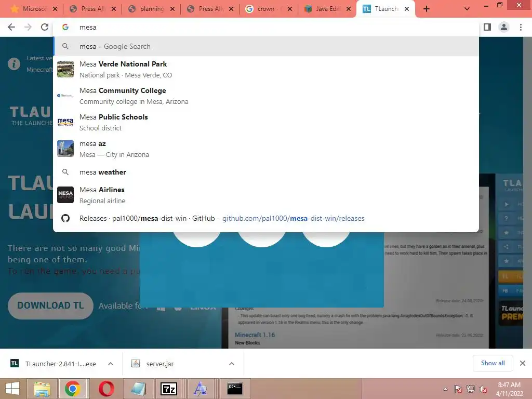Open the mesa-dist-win GitHub releases suggestion
Screen dimensions: 532x399
coord(266,218)
